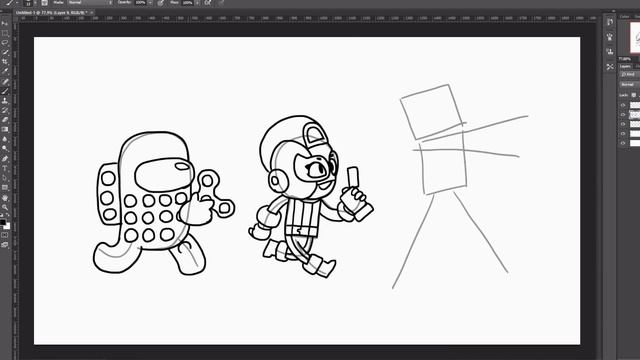Set the background color swatch
The width and height of the screenshot is (640, 360).
coord(7,227)
